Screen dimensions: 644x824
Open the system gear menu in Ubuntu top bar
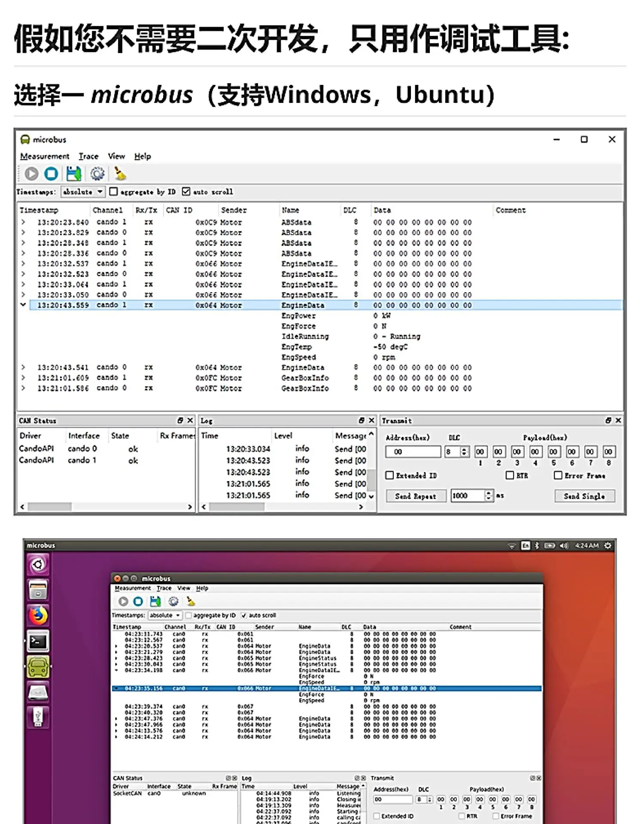coord(608,545)
